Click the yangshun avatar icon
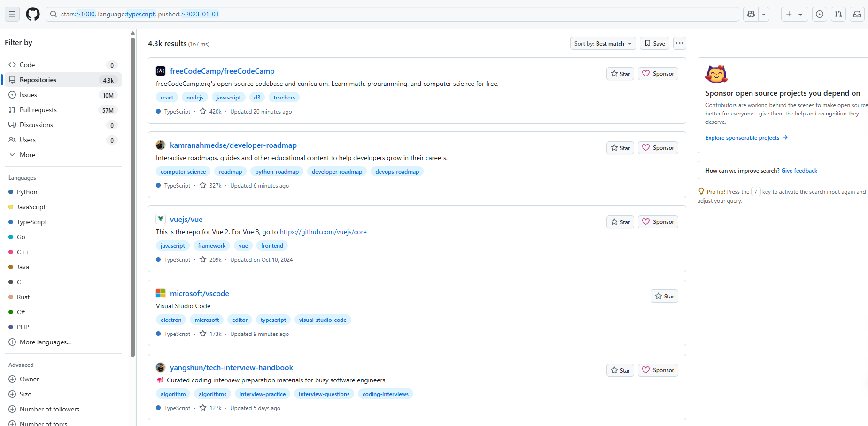Viewport: 868px width, 426px height. (161, 367)
